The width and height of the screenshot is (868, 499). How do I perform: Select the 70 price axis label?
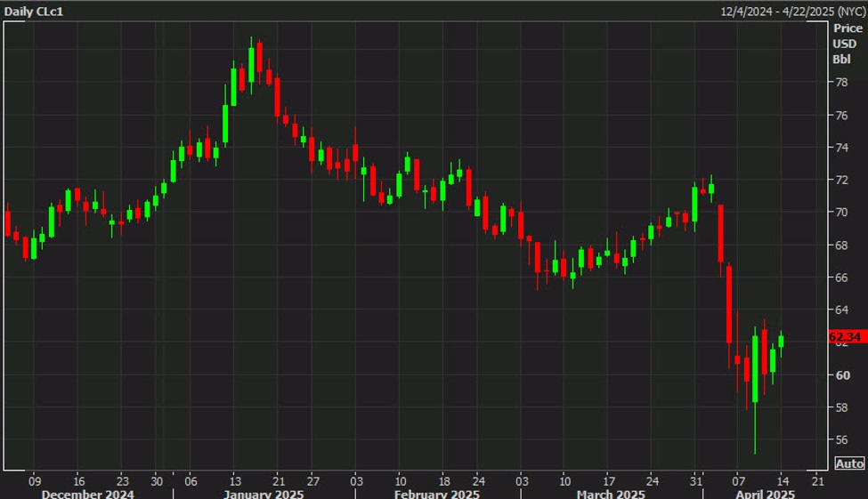pyautogui.click(x=840, y=213)
